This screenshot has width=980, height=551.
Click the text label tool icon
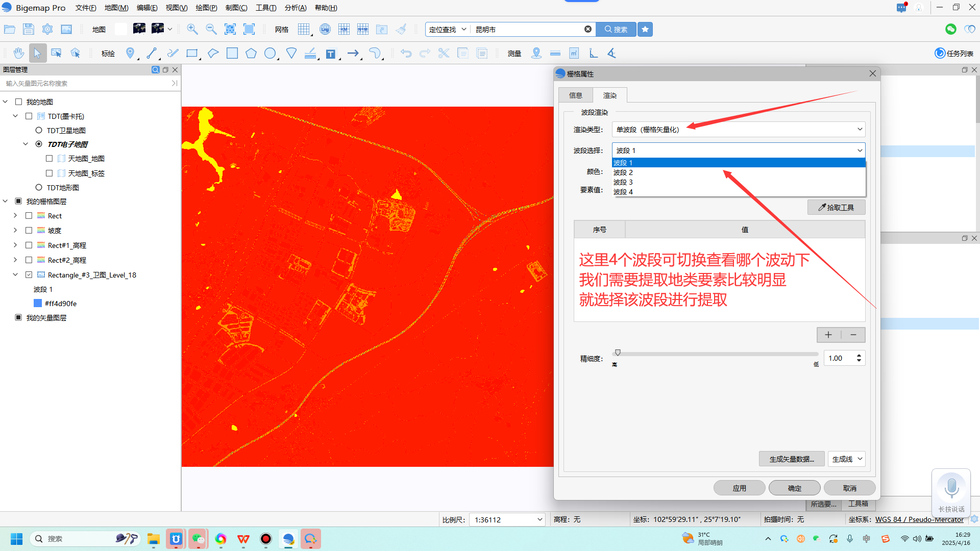(331, 54)
